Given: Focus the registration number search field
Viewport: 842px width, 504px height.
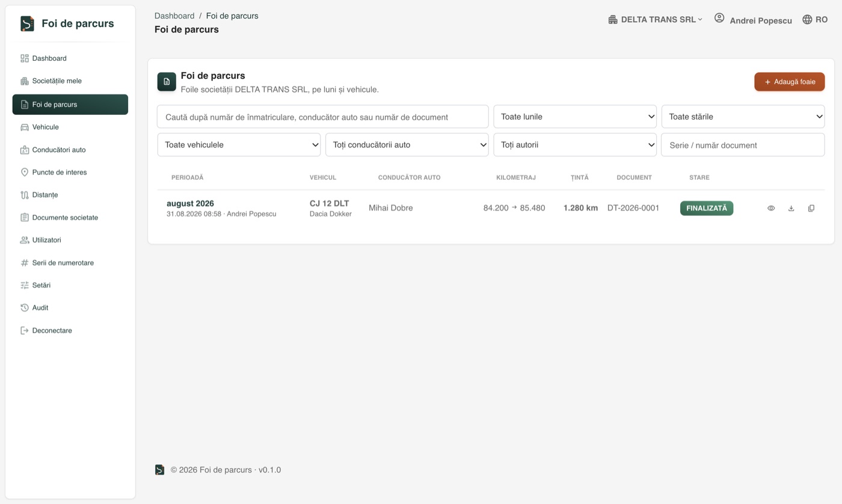Looking at the screenshot, I should 323,117.
